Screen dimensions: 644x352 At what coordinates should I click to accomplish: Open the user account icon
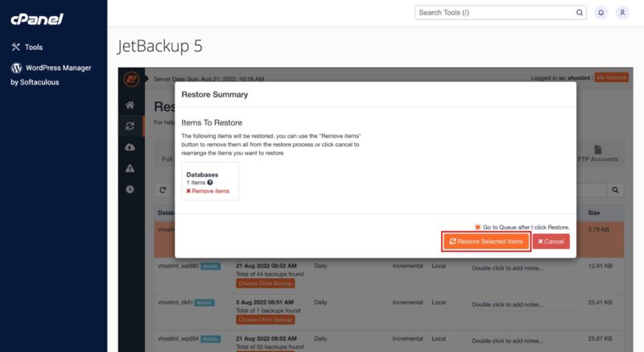pos(622,12)
